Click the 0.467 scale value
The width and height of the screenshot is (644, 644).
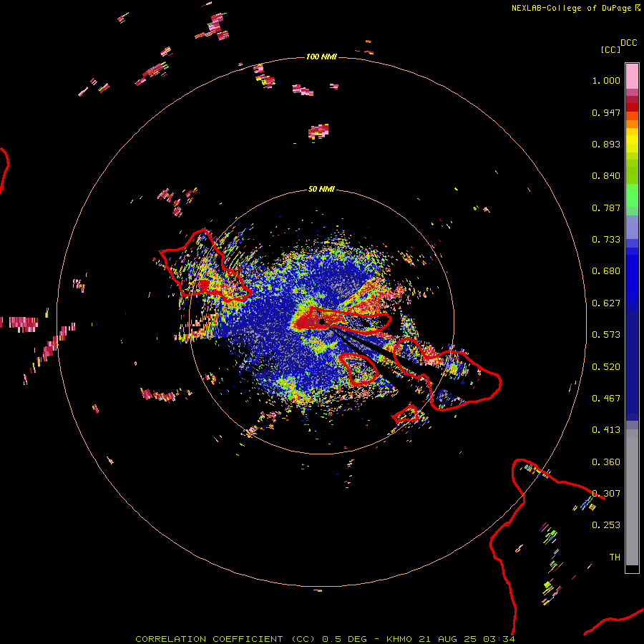[x=606, y=399]
